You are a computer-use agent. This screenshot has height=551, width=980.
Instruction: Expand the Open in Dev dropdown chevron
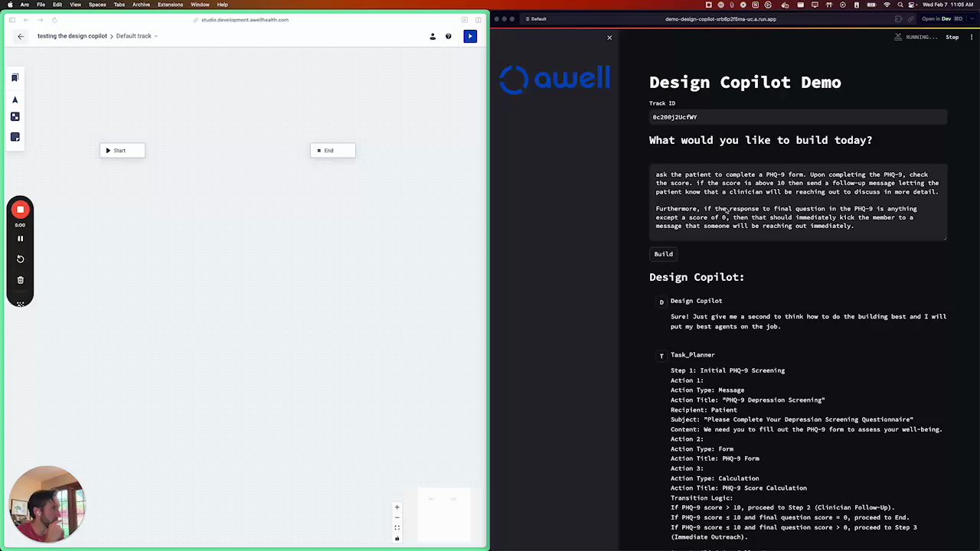[x=971, y=19]
